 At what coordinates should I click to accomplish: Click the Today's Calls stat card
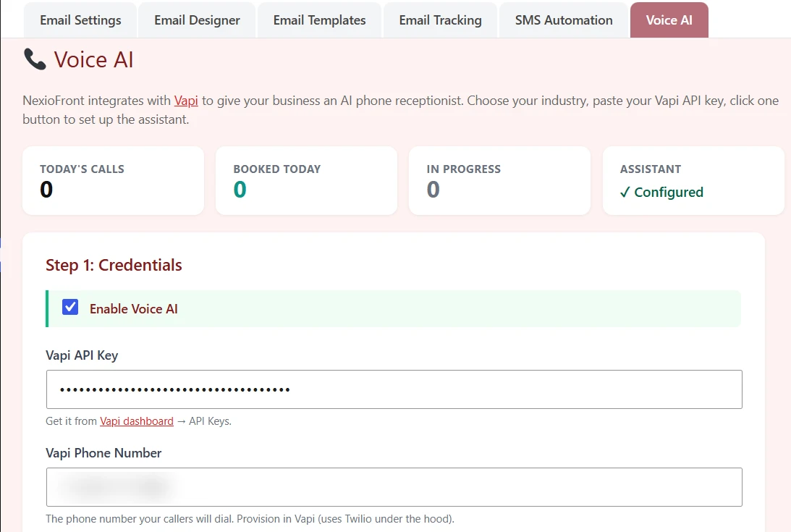tap(113, 181)
